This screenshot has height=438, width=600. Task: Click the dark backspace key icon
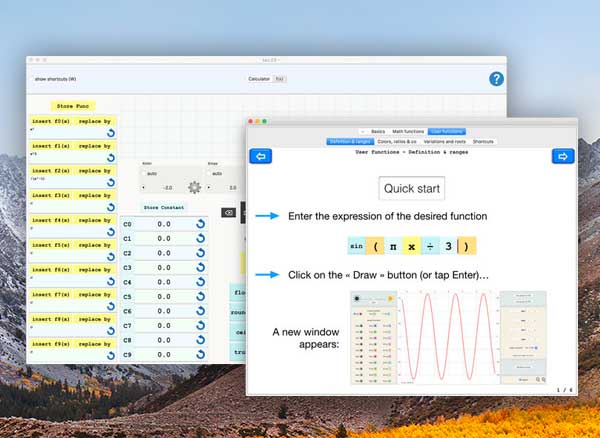(228, 213)
